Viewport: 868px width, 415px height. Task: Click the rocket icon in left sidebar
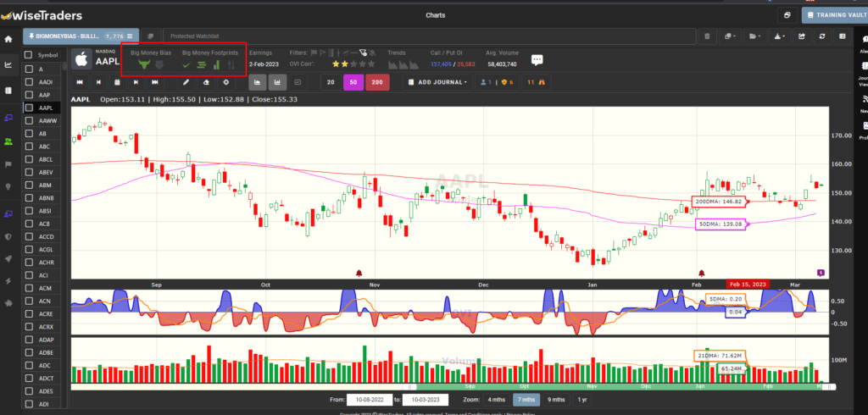8,258
